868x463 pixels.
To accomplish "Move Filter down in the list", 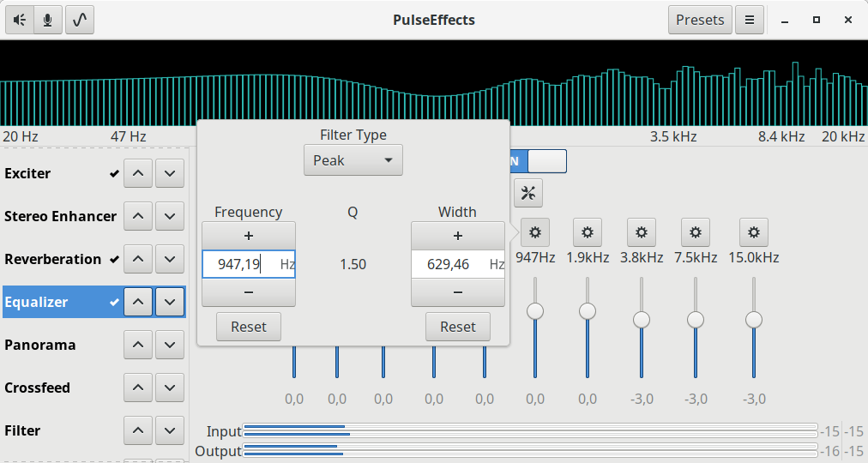I will click(x=169, y=430).
